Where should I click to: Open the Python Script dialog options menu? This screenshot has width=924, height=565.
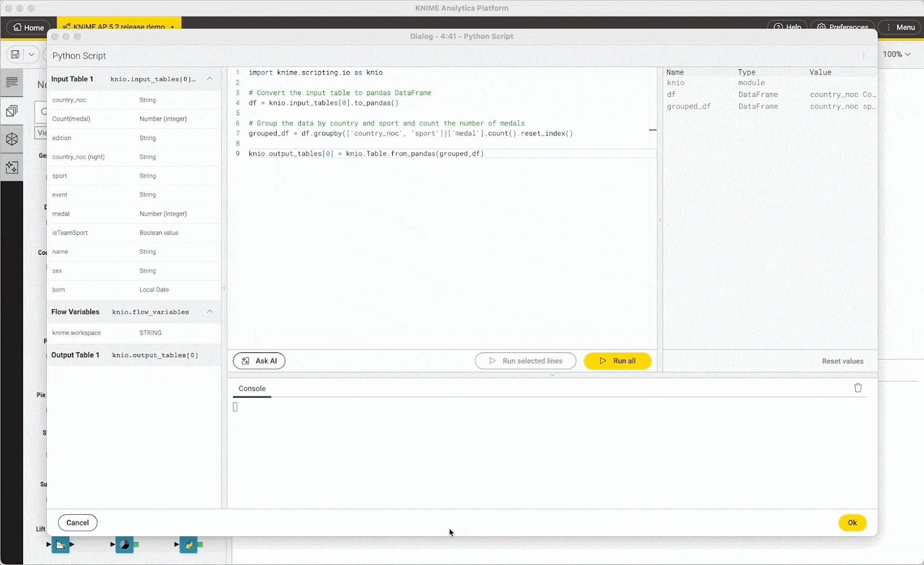tap(864, 56)
